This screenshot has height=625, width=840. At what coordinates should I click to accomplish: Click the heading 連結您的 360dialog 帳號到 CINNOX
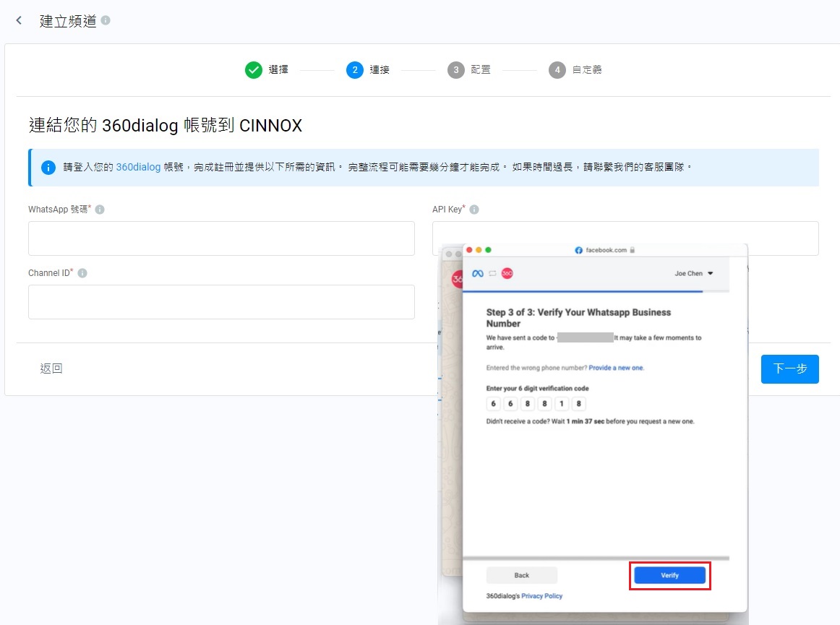165,125
